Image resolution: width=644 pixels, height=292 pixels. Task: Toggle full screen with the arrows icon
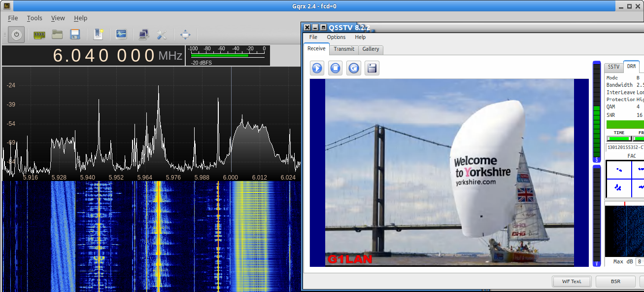[185, 35]
